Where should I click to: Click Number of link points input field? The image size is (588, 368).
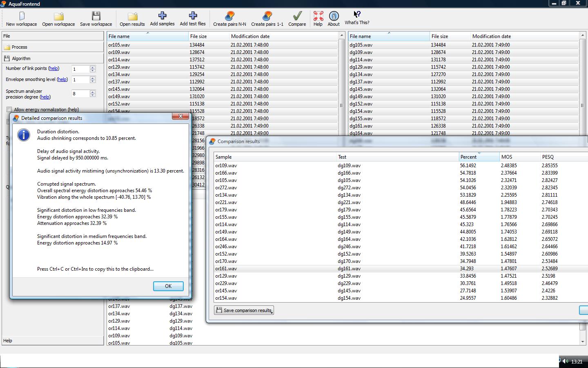point(81,69)
